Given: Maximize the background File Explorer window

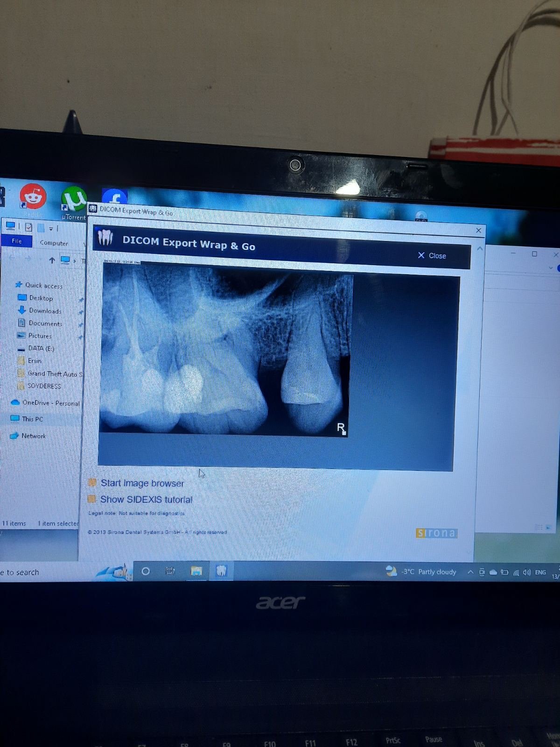Looking at the screenshot, I should 534,254.
